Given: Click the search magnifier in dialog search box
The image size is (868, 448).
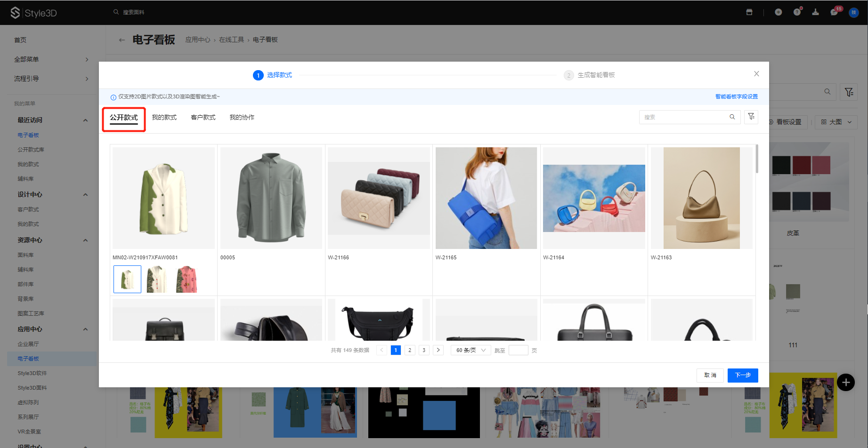Looking at the screenshot, I should point(732,117).
